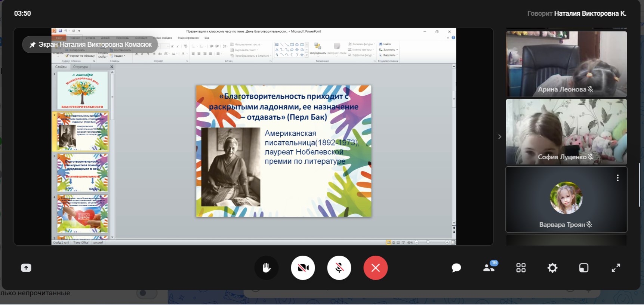Fit slide to window icon in status bar
This screenshot has width=644, height=305.
point(453,242)
